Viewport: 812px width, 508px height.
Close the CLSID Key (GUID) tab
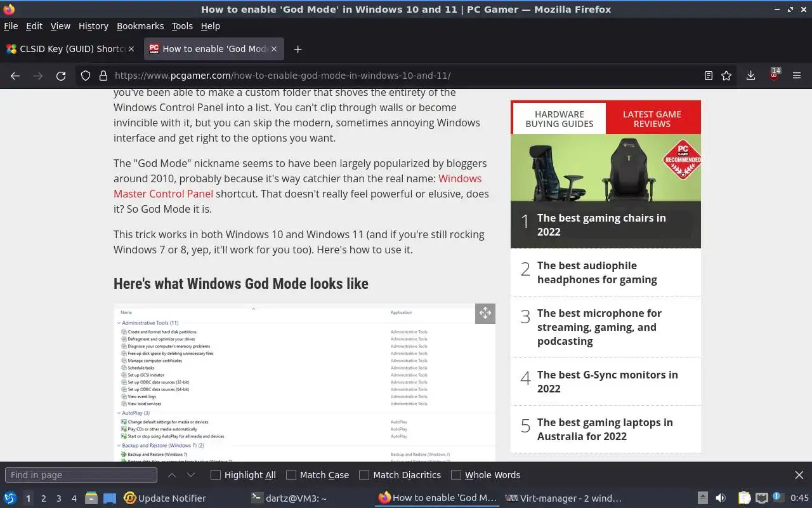pyautogui.click(x=131, y=49)
